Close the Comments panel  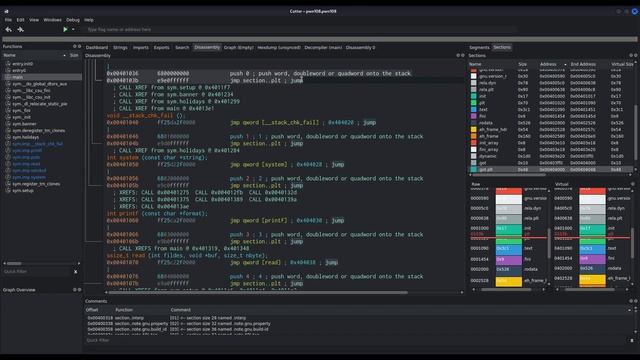[x=636, y=301]
